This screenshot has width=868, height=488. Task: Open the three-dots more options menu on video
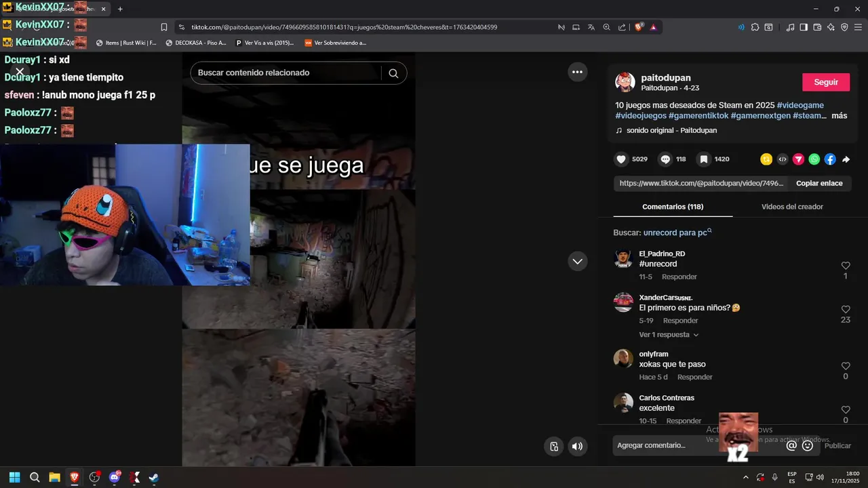click(x=577, y=72)
